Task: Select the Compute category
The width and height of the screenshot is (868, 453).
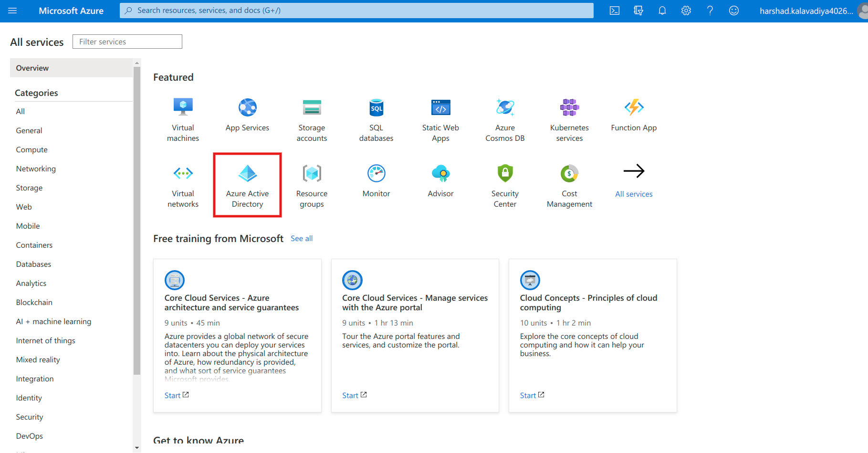Action: tap(32, 149)
